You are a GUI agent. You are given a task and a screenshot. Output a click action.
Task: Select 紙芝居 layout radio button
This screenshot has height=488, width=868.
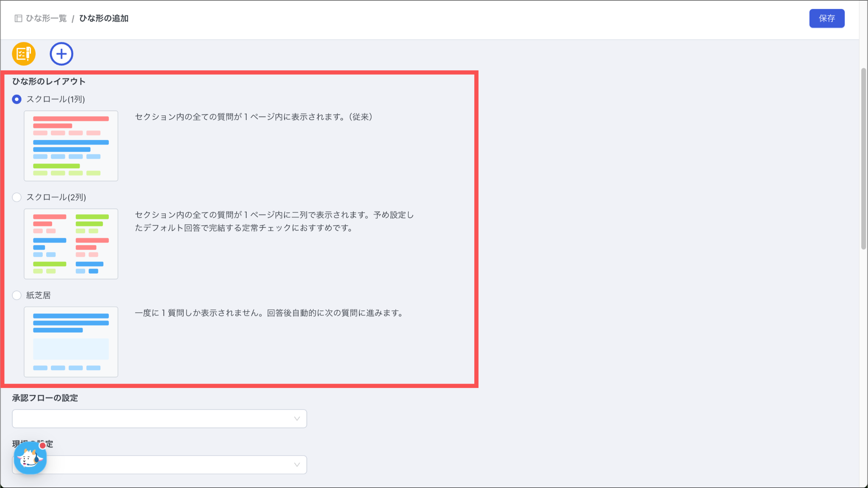[x=17, y=295]
